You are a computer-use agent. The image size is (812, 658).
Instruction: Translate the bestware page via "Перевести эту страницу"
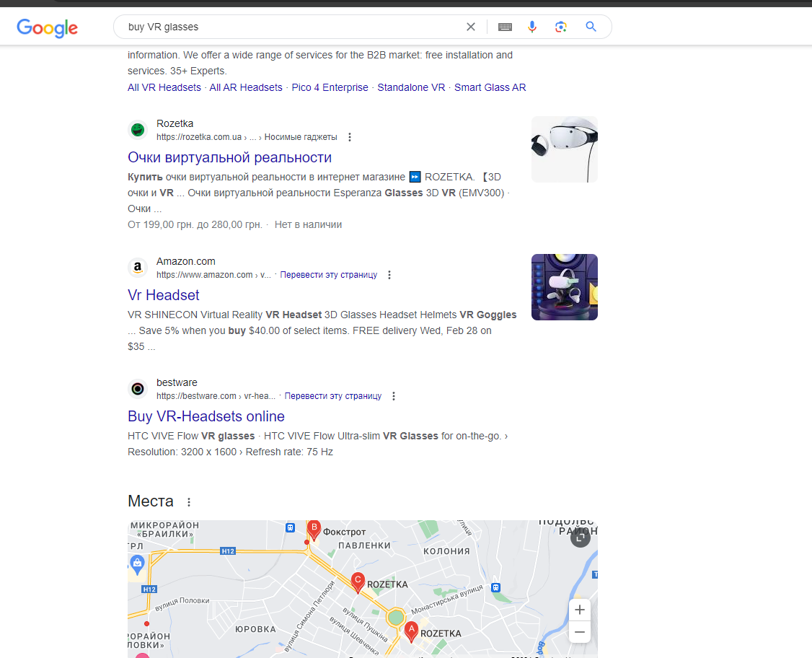point(333,396)
